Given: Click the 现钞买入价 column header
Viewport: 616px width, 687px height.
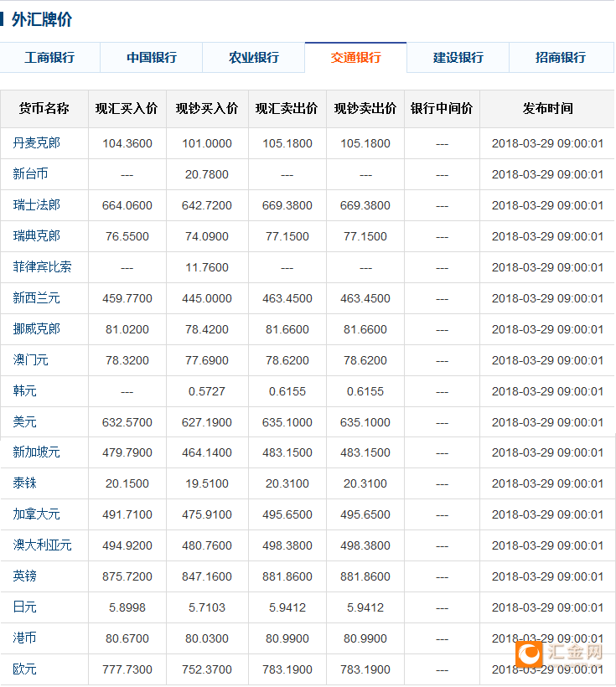Looking at the screenshot, I should coord(207,108).
